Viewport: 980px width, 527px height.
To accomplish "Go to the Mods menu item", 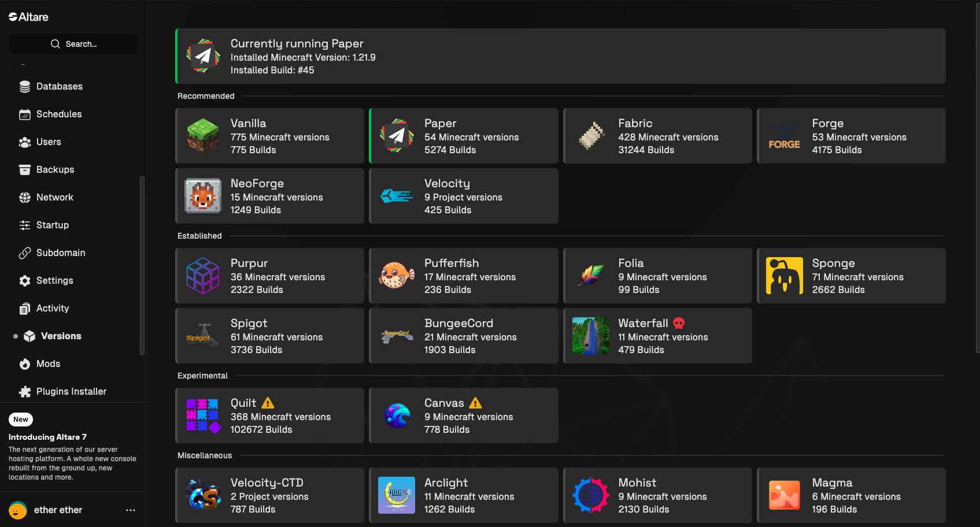I will [x=48, y=364].
